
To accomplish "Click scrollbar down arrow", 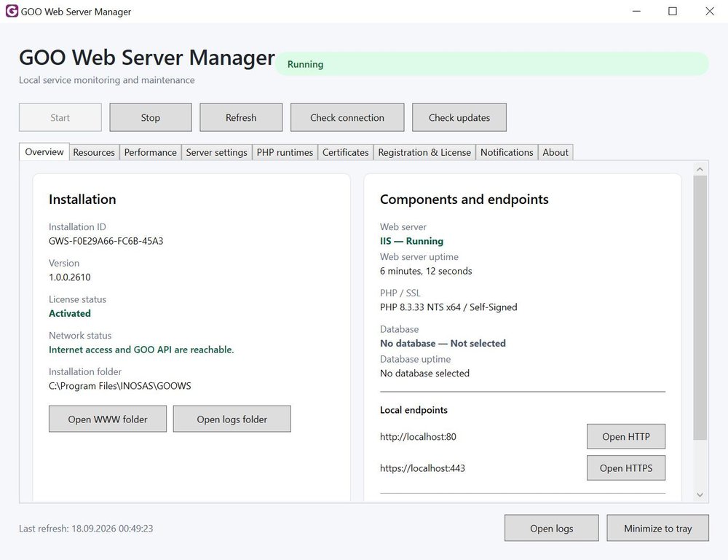I will [700, 495].
